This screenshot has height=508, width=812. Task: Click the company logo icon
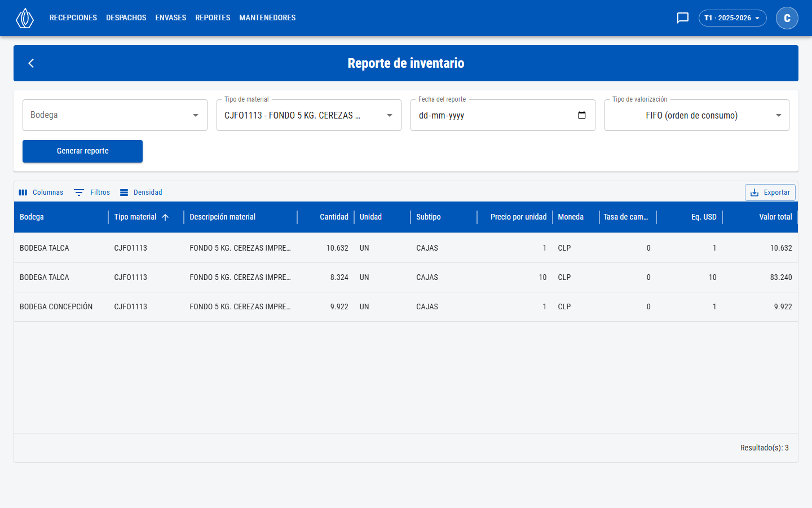click(25, 18)
